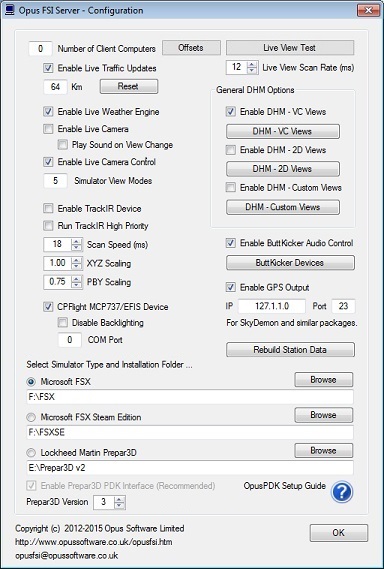
Task: Select Lockheed Martin Prepar3D radio button
Action: click(x=31, y=453)
